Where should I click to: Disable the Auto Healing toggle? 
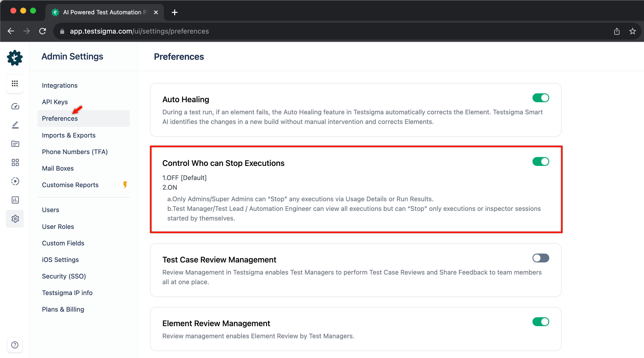coord(541,98)
